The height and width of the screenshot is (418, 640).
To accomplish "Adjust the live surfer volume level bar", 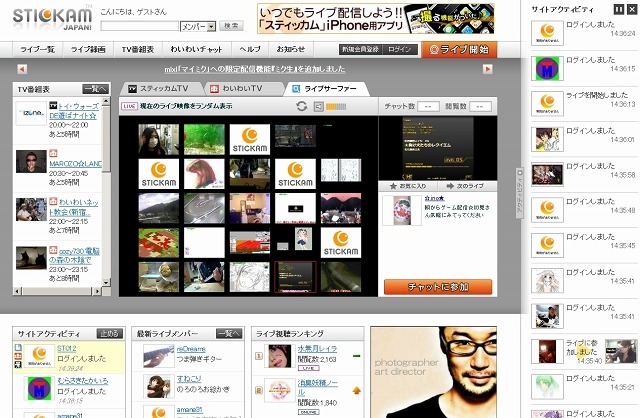I will coord(336,107).
